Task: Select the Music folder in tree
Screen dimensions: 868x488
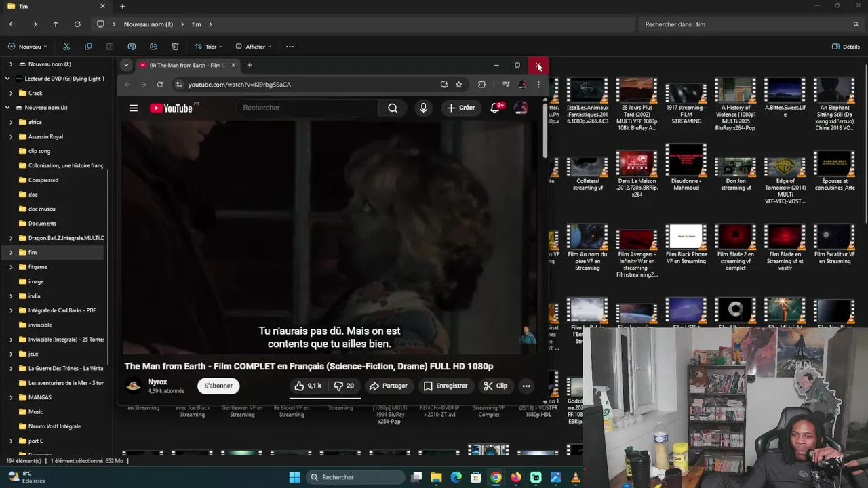Action: 35,411
